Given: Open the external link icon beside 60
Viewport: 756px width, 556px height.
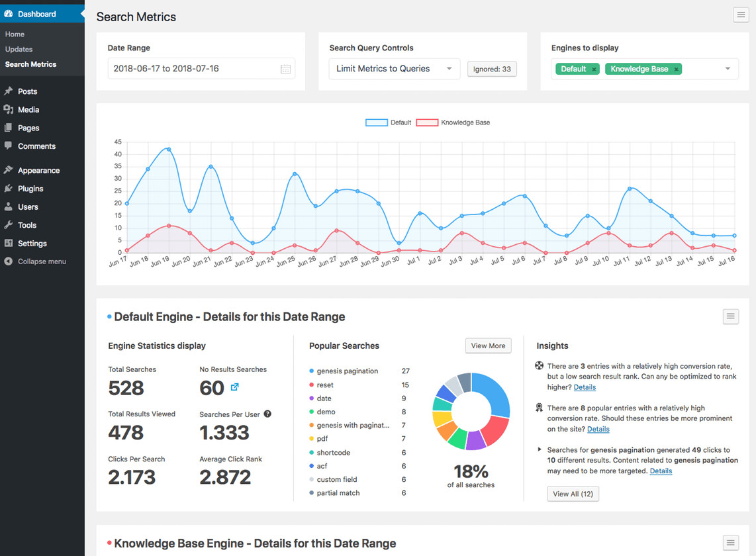Looking at the screenshot, I should coord(235,387).
